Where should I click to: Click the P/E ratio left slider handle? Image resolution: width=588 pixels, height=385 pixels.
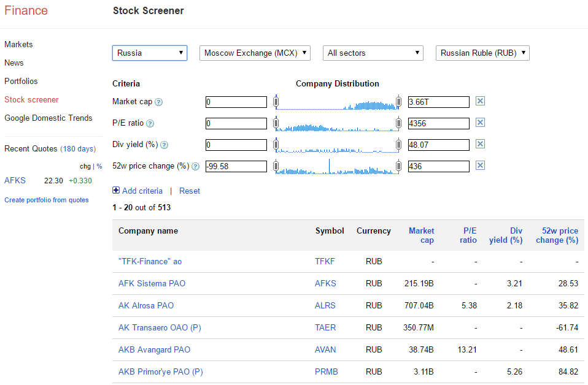pyautogui.click(x=276, y=123)
